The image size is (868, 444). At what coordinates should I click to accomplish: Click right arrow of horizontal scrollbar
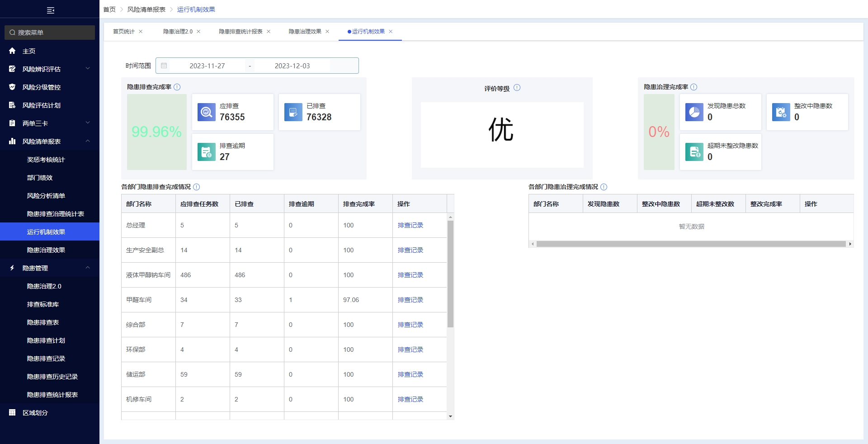coord(850,244)
